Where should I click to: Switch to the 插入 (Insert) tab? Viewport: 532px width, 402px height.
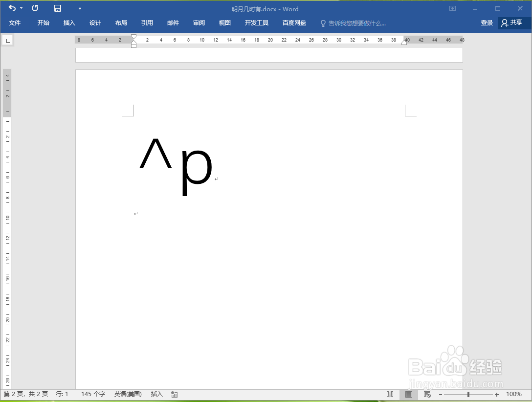[x=69, y=22]
